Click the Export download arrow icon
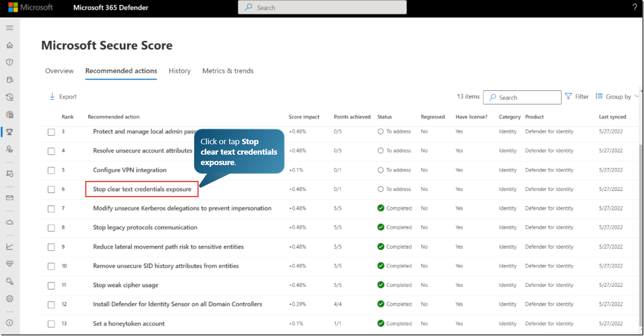The image size is (644, 336). click(x=52, y=96)
